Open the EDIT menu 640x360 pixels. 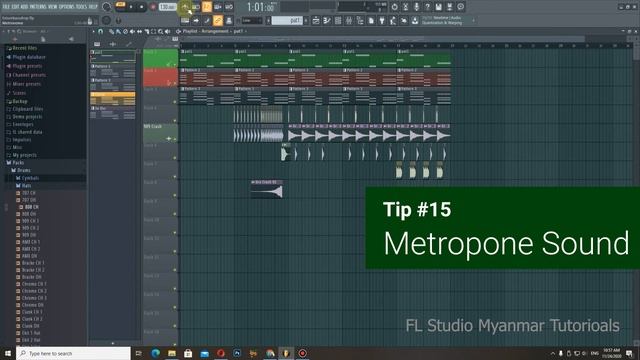click(x=16, y=7)
